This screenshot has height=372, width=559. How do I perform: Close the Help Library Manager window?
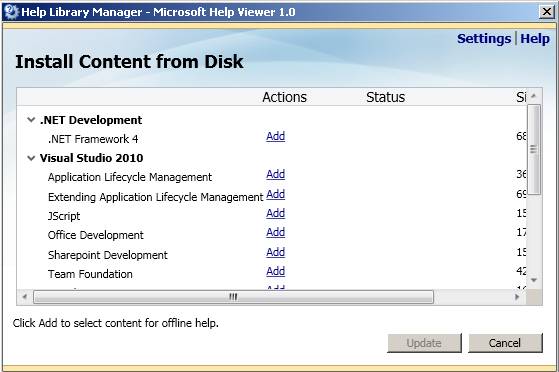point(547,12)
